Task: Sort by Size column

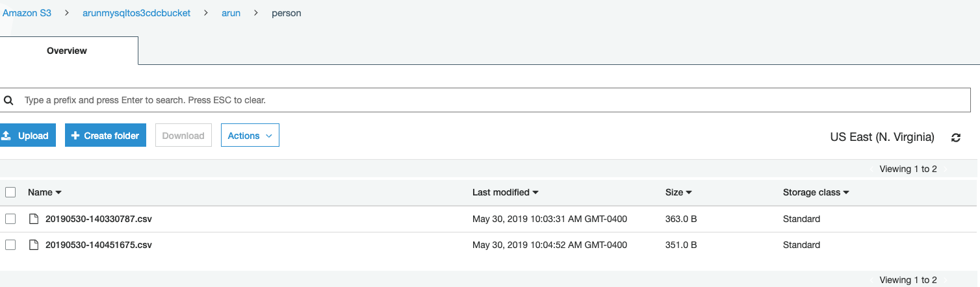Action: 678,192
